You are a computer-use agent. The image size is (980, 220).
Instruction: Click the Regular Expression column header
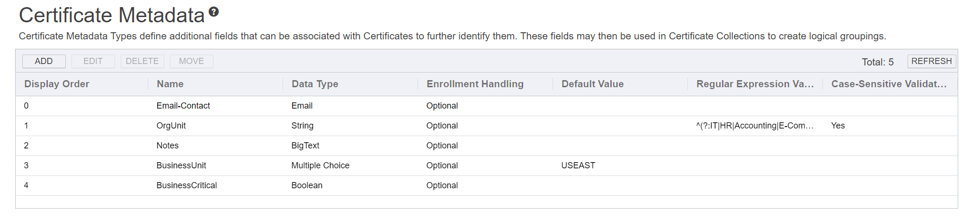(x=755, y=84)
